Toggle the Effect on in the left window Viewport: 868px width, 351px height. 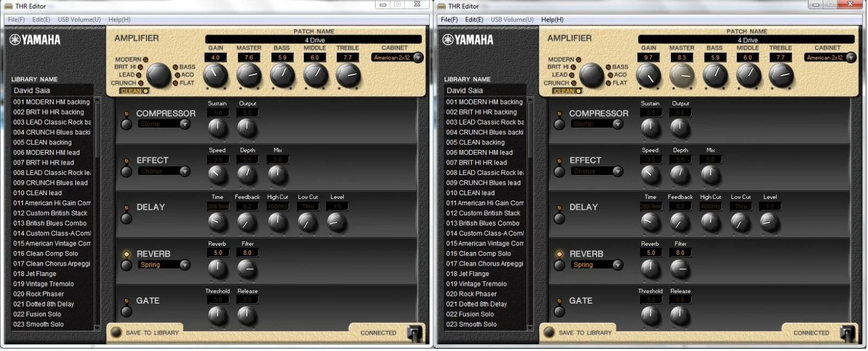click(126, 172)
